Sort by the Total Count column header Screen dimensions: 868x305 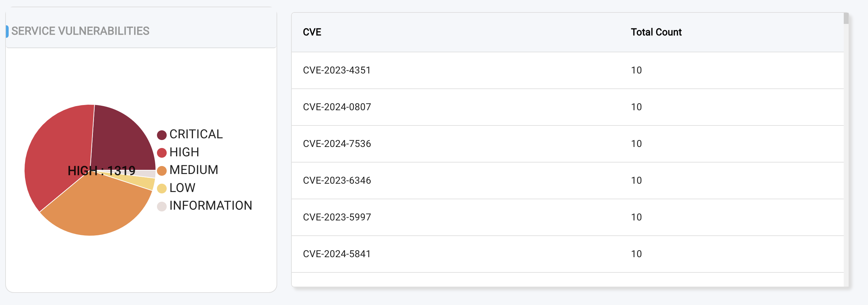pyautogui.click(x=656, y=32)
